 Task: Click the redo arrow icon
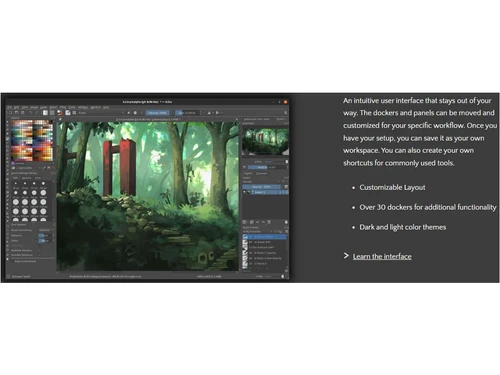coord(37,113)
